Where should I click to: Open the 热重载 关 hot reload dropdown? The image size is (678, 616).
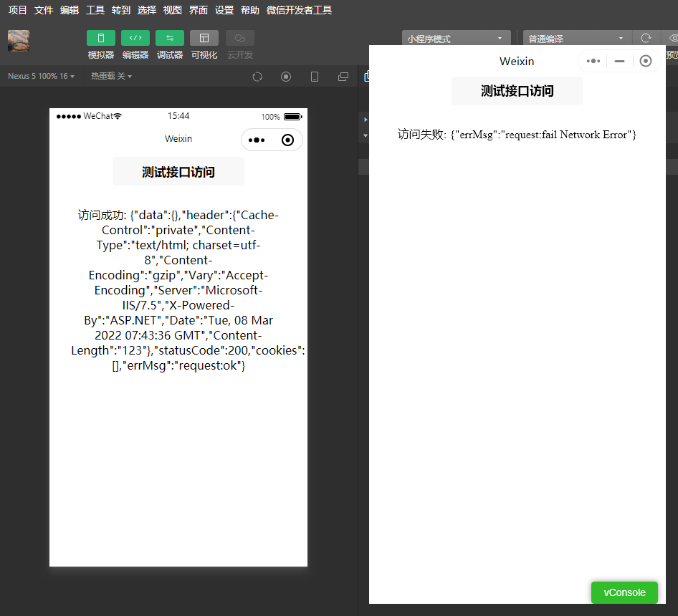point(111,76)
